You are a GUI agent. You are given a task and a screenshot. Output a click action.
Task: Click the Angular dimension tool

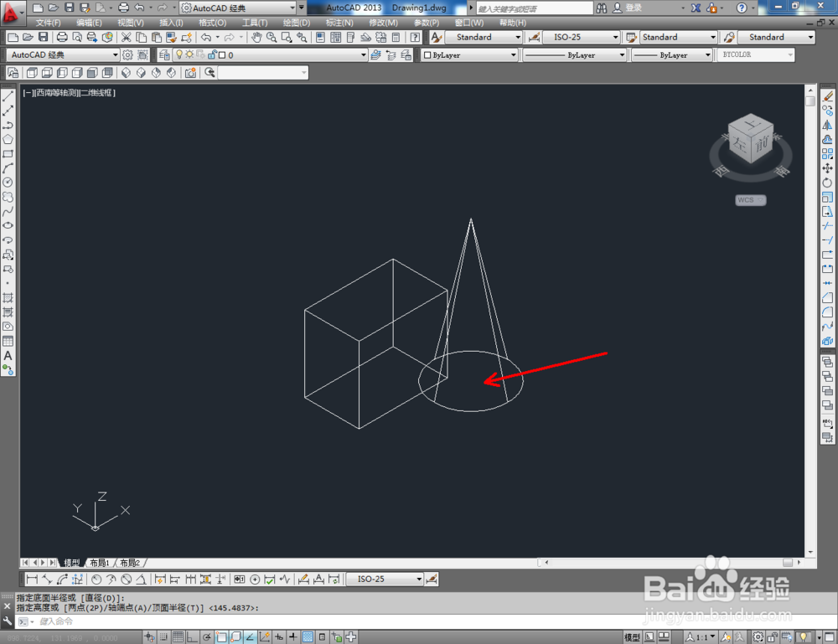(x=141, y=580)
